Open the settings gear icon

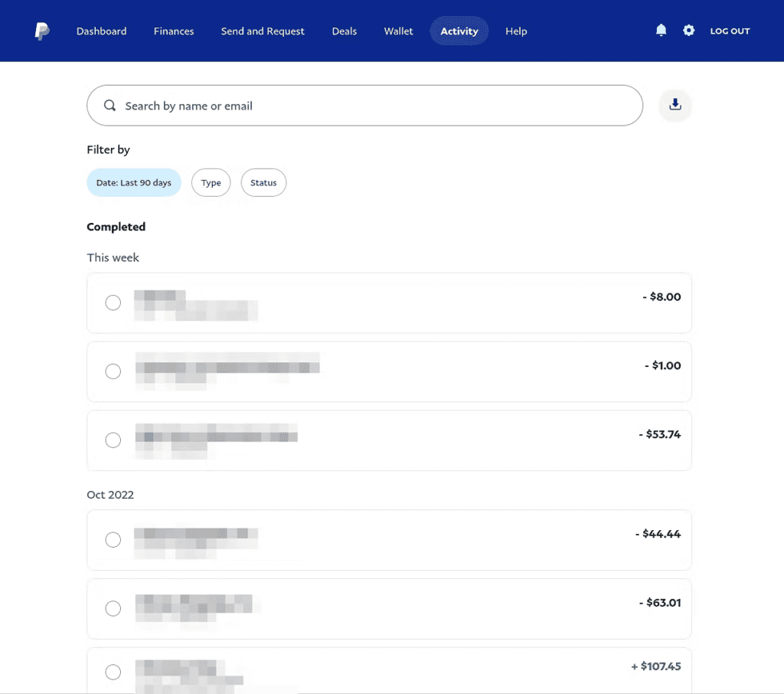688,31
